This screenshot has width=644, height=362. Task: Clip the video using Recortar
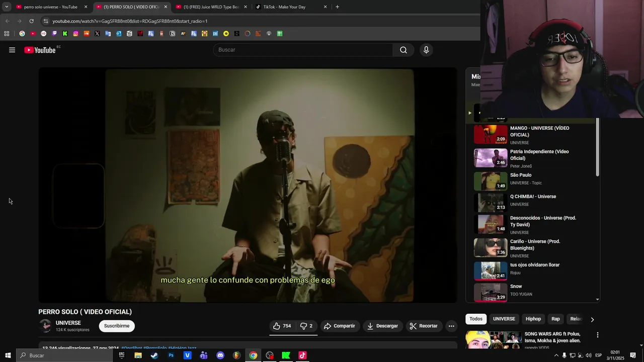(424, 326)
